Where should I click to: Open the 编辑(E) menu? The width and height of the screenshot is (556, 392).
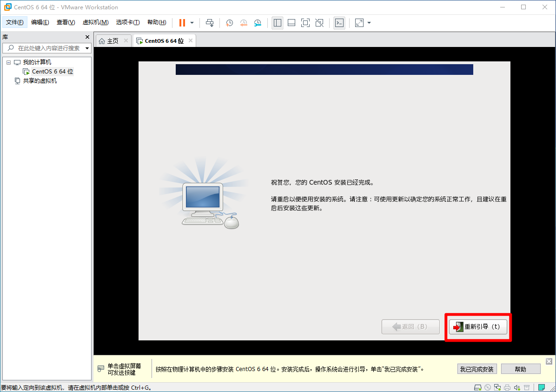tap(40, 22)
